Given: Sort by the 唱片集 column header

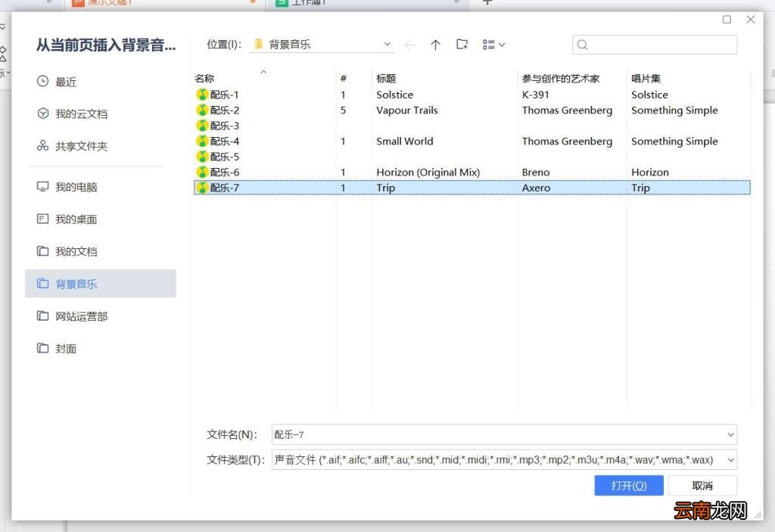Looking at the screenshot, I should point(646,78).
